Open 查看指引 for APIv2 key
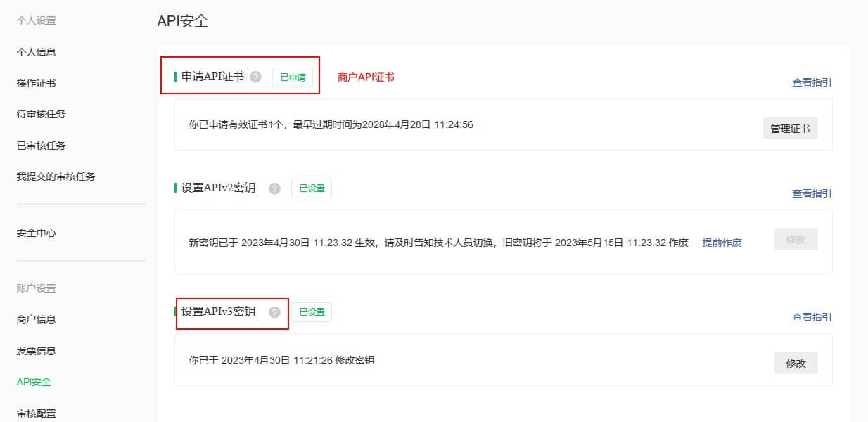The width and height of the screenshot is (868, 422). tap(812, 193)
